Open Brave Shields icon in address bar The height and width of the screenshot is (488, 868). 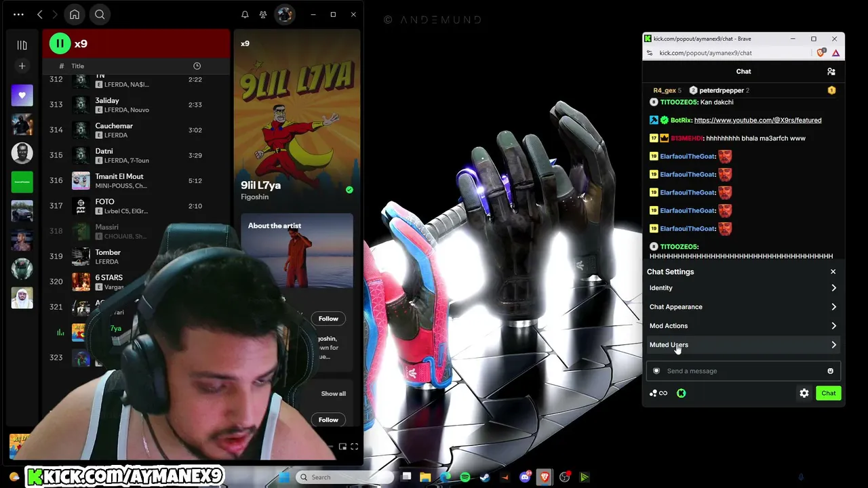coord(821,53)
